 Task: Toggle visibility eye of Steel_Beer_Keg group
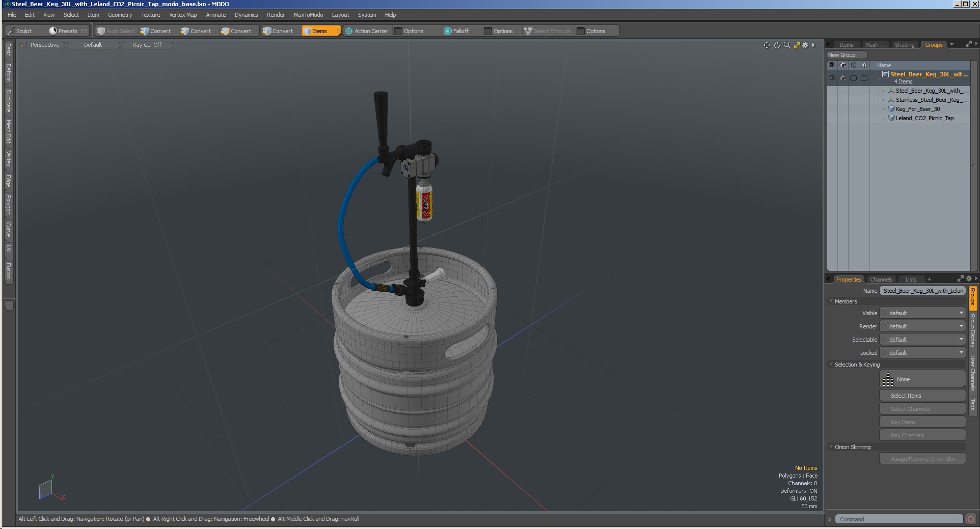(832, 78)
